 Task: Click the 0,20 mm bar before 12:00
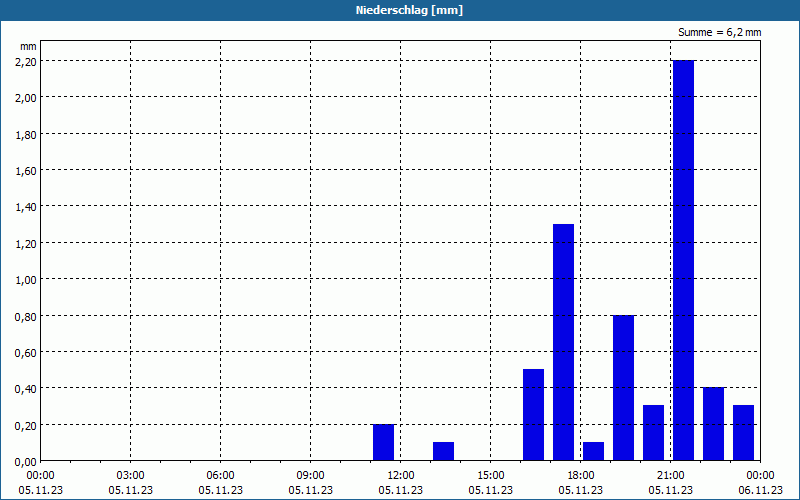(x=384, y=442)
